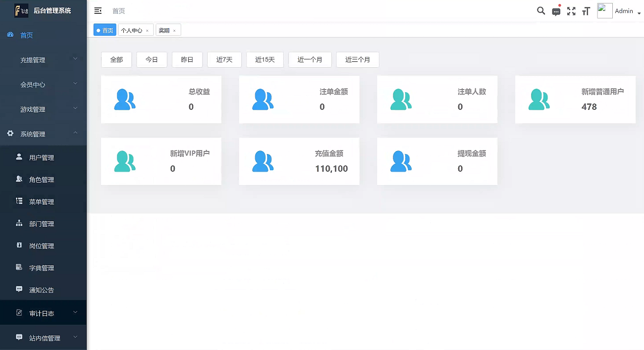Click the 新增VIP用户 card label
The width and height of the screenshot is (644, 350).
point(190,153)
